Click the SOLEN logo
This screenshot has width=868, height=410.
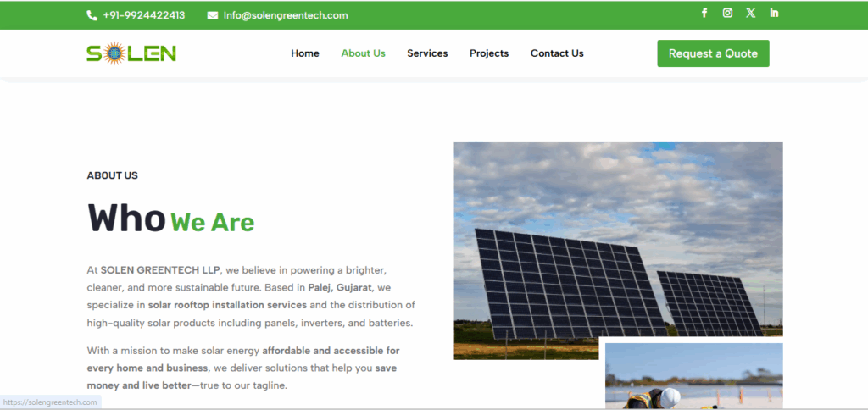pos(131,53)
